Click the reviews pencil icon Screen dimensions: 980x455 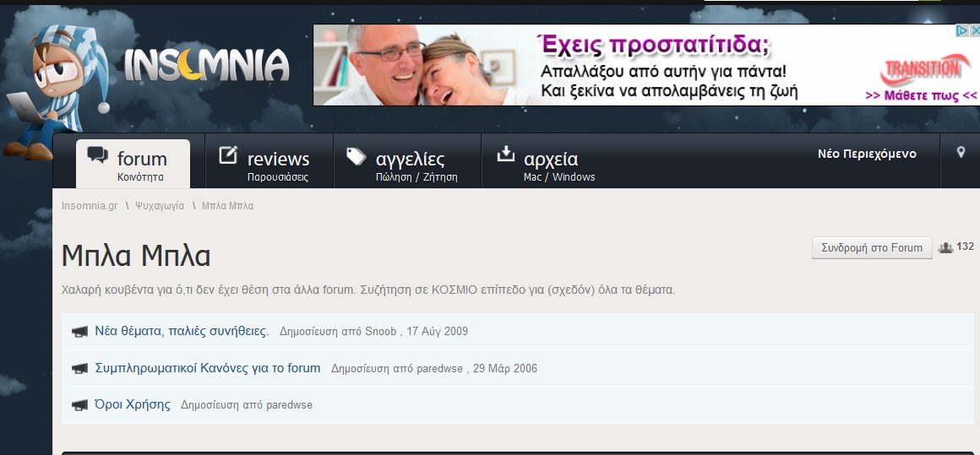point(228,154)
